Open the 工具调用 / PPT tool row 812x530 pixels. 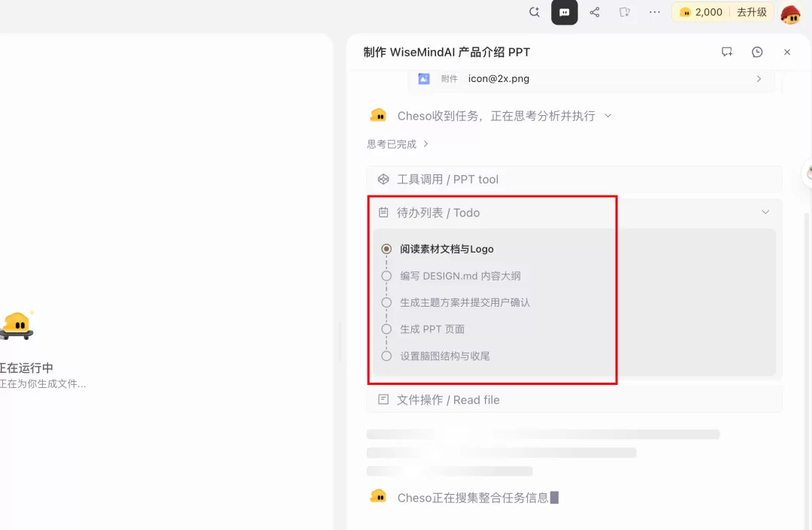click(x=574, y=179)
